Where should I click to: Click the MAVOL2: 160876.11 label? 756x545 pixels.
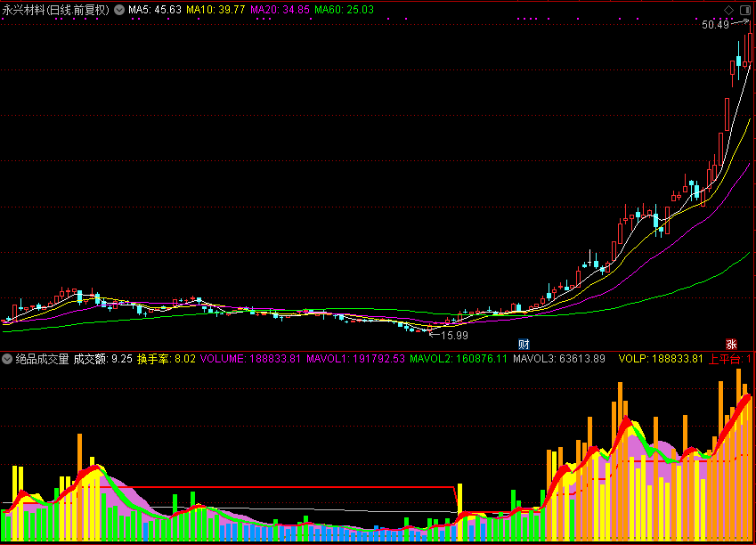(x=459, y=359)
